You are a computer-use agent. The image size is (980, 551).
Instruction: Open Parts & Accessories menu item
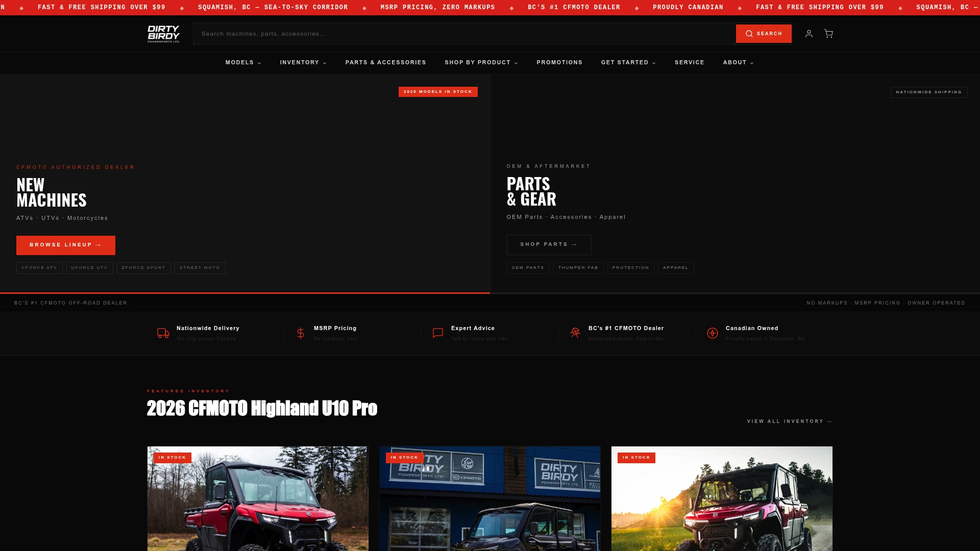(386, 63)
